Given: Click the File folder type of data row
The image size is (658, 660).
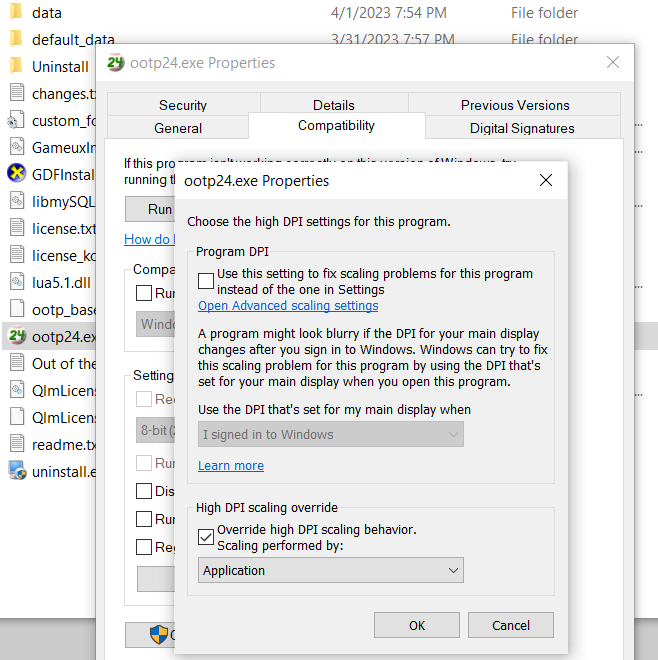Looking at the screenshot, I should (544, 13).
